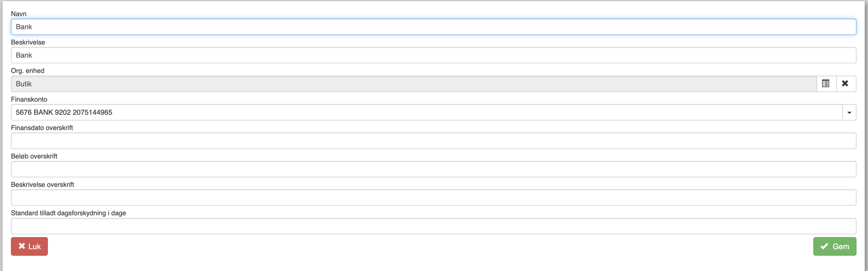Click the Org. enhed label

coord(27,71)
